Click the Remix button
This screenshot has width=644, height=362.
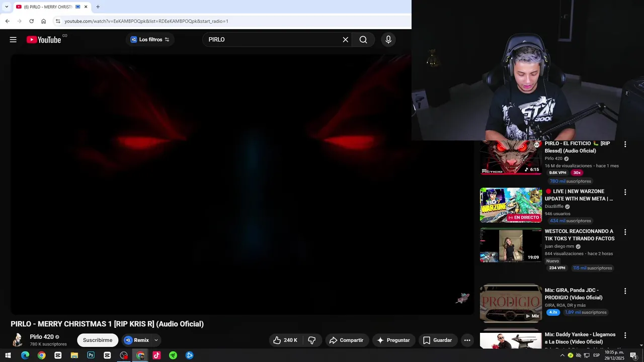pyautogui.click(x=136, y=340)
